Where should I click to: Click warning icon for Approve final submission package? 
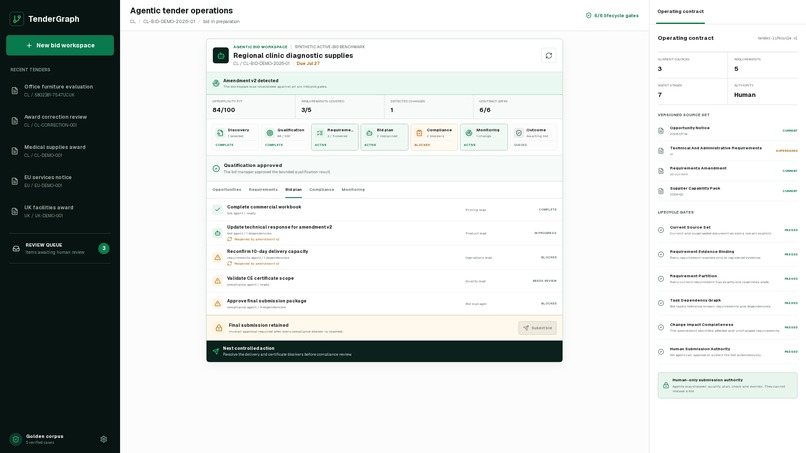click(217, 303)
